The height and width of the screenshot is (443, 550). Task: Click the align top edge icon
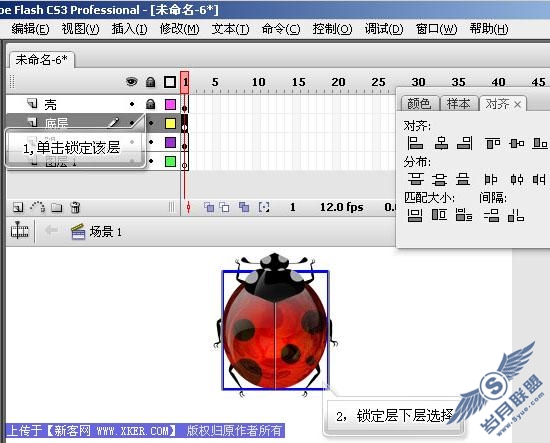click(492, 143)
